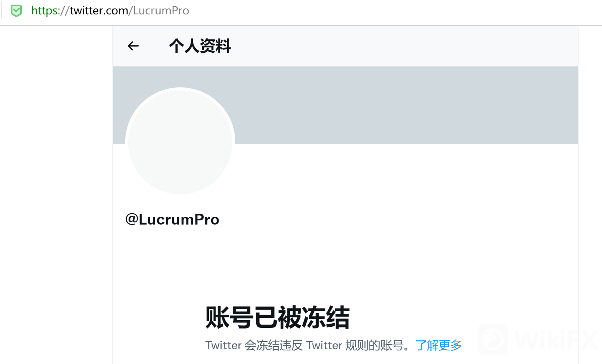Click the left blank margin beside the profile
This screenshot has width=602, height=364.
click(x=56, y=194)
